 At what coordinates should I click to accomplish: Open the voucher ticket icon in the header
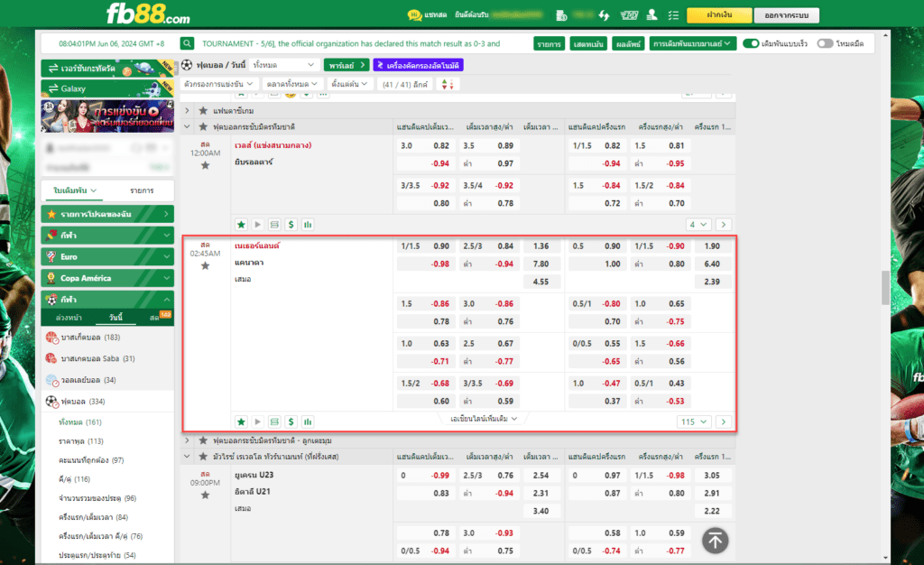point(629,15)
